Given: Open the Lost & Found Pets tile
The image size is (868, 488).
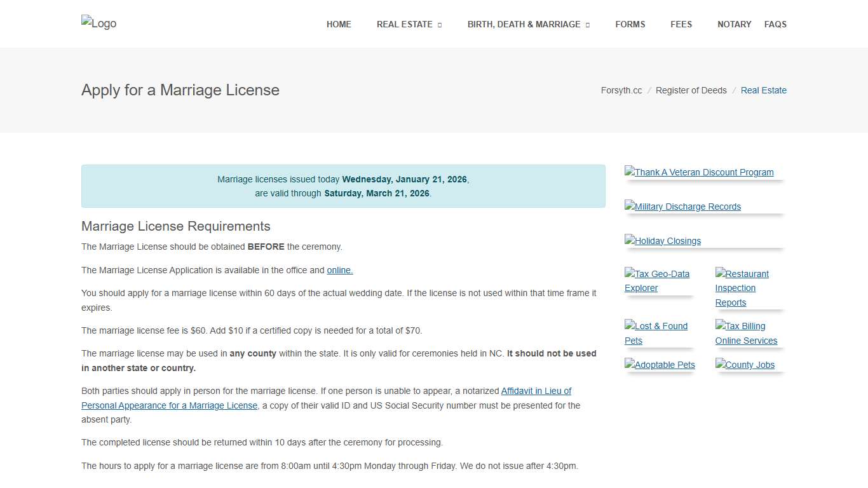Looking at the screenshot, I should point(656,333).
